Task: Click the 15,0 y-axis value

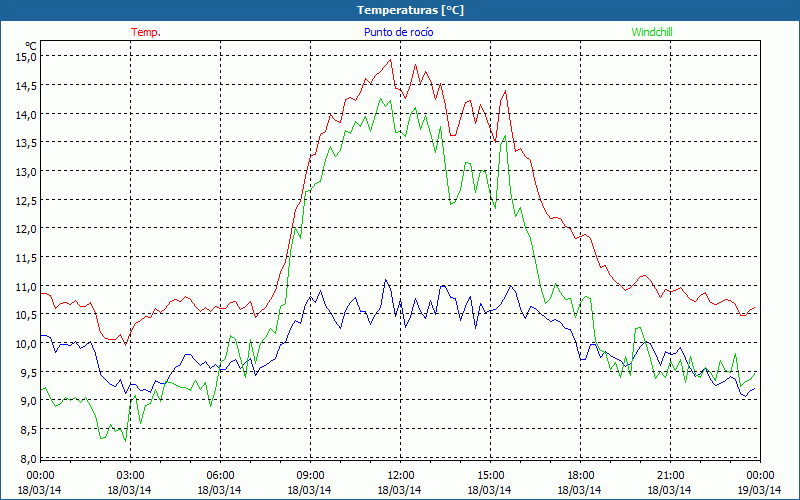Action: pos(28,57)
